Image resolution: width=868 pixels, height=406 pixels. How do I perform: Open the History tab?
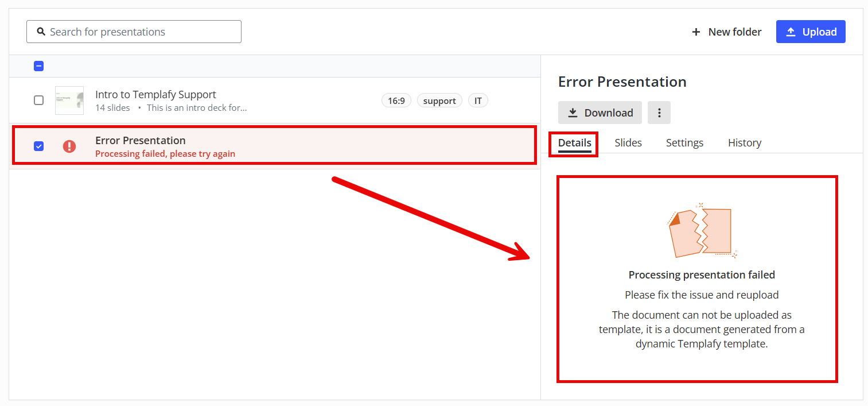click(x=744, y=143)
